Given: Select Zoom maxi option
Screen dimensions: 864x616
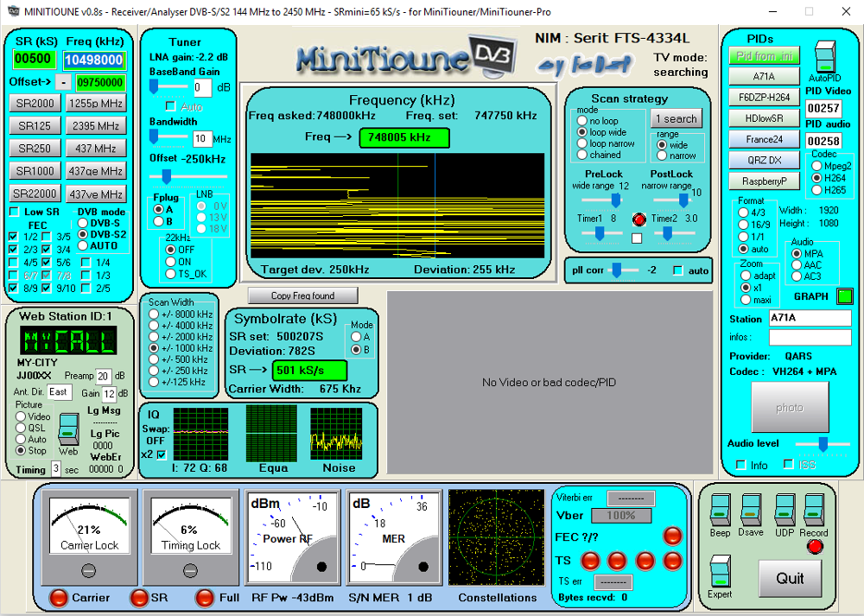Looking at the screenshot, I should pyautogui.click(x=746, y=300).
